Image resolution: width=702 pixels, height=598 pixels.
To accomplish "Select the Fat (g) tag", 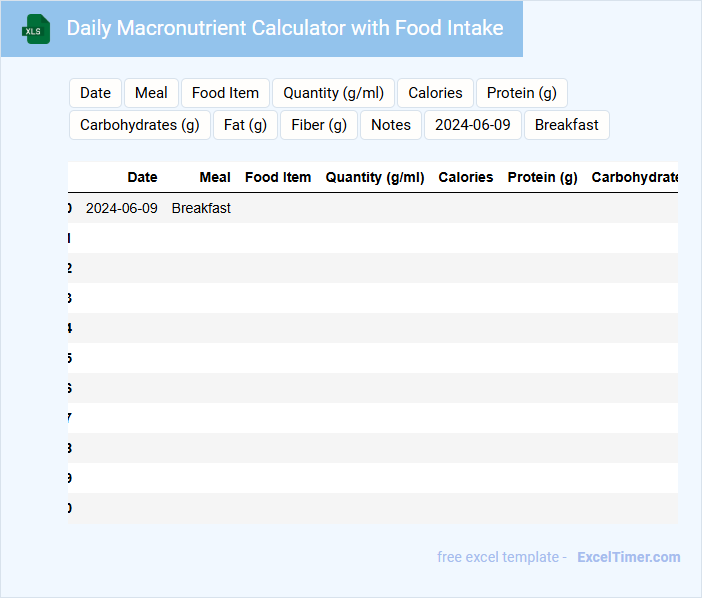I will point(245,125).
